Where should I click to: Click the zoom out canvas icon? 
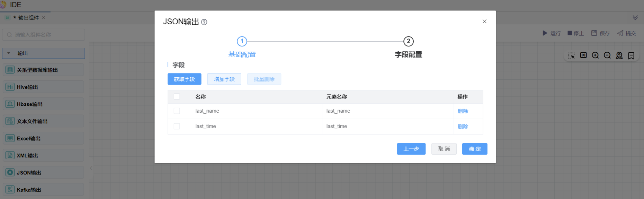coord(607,55)
